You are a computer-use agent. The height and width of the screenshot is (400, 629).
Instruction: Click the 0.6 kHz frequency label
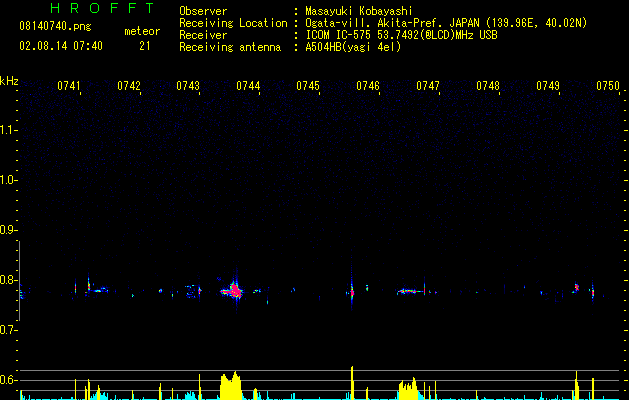pyautogui.click(x=8, y=380)
